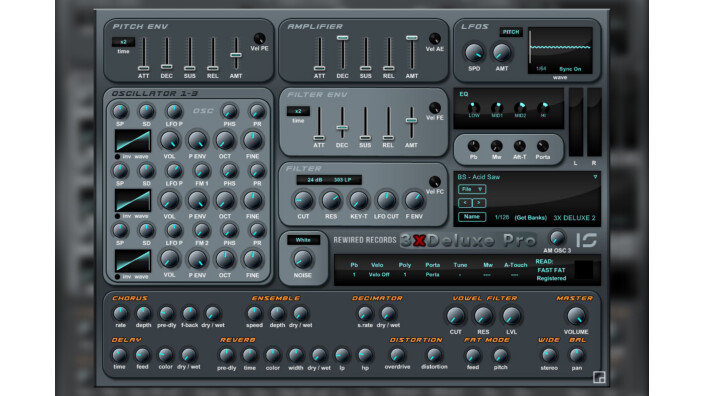Click the 3xDeluxe Pro logo
The image size is (704, 396).
coord(468,241)
